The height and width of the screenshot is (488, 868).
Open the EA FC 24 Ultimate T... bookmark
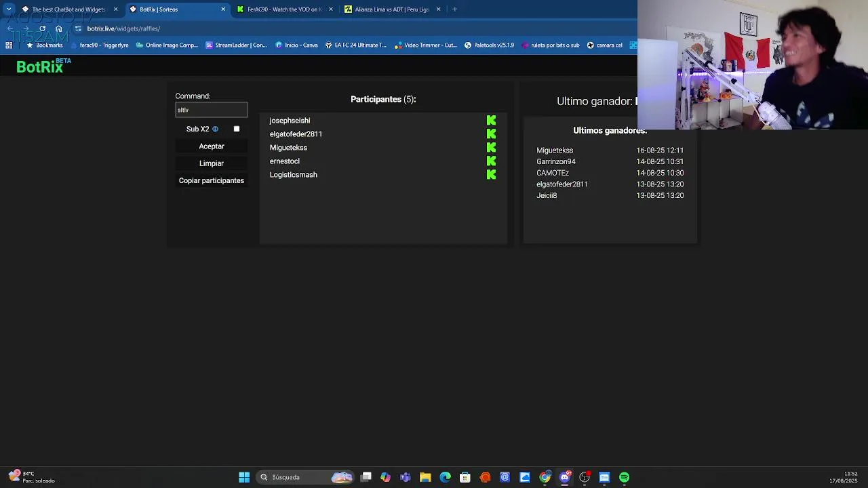pyautogui.click(x=355, y=45)
